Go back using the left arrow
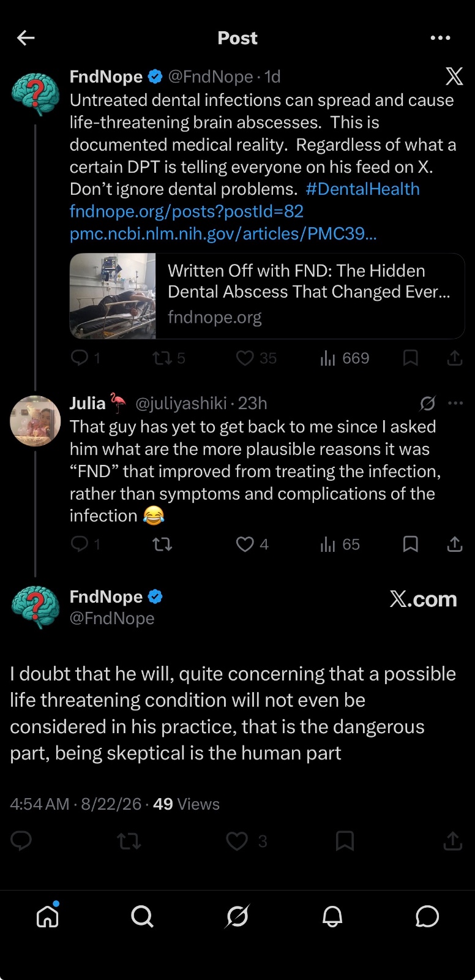The image size is (475, 980). (x=26, y=38)
